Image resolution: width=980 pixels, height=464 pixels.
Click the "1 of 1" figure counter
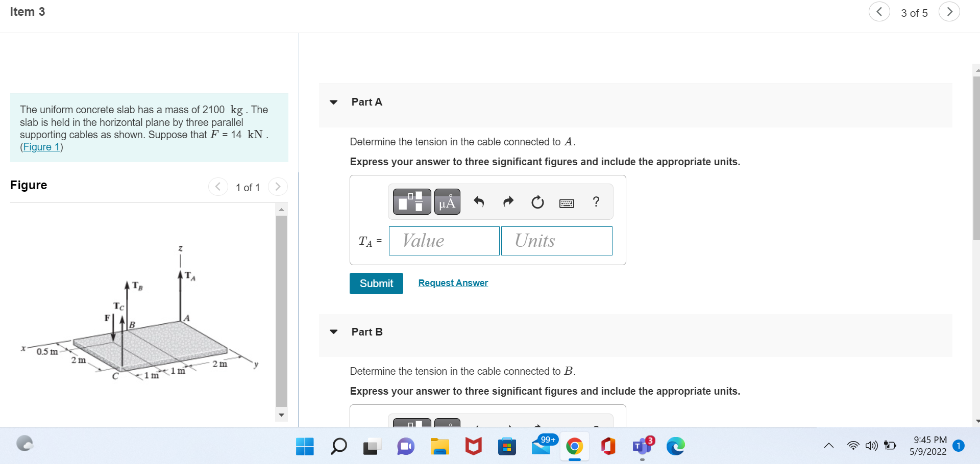248,188
